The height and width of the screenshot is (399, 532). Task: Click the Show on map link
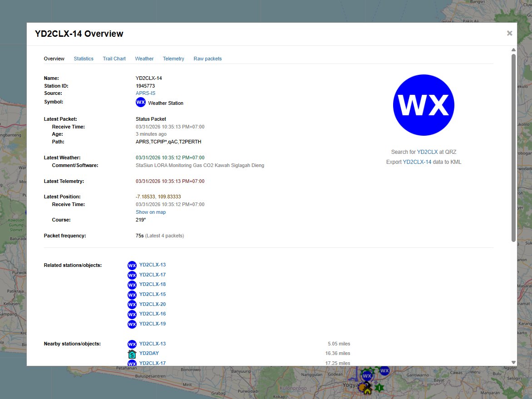151,212
